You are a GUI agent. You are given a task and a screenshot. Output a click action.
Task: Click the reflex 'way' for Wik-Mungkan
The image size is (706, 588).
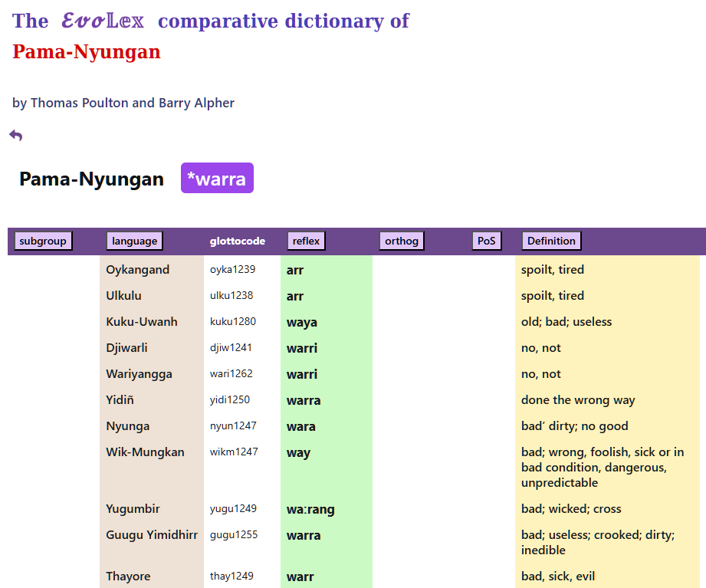click(298, 453)
